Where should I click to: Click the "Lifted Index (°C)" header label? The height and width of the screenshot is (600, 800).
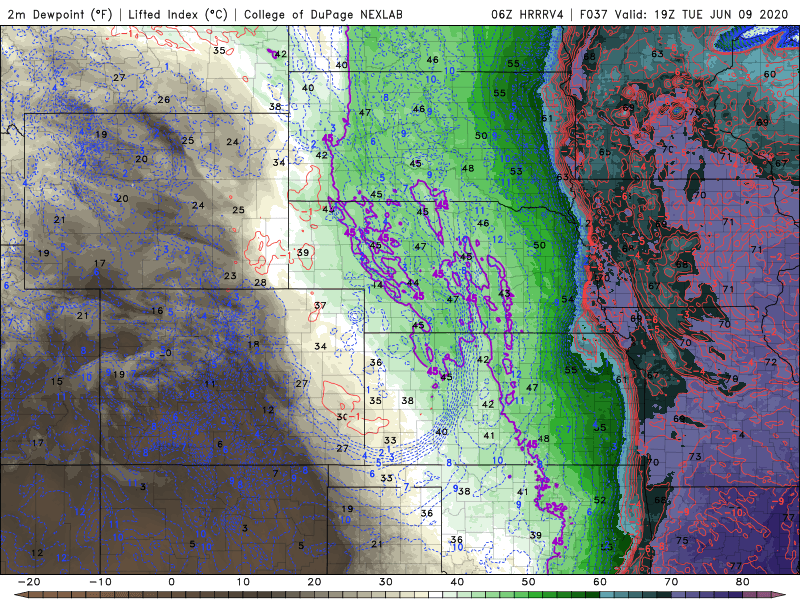(x=178, y=14)
